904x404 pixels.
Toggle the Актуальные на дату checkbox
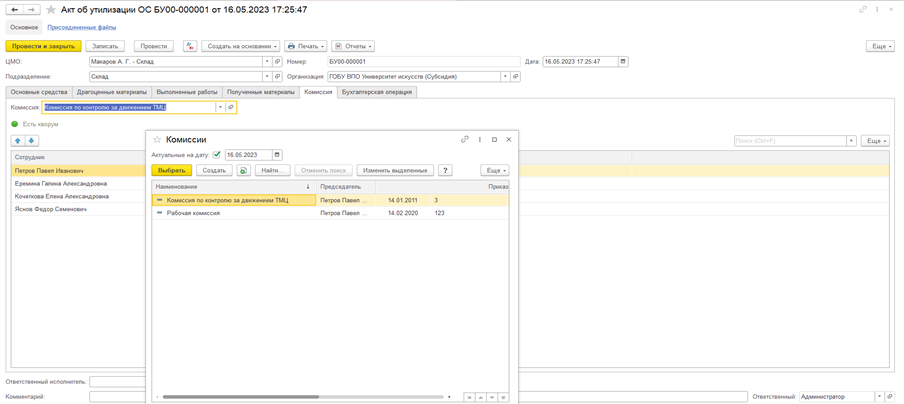(x=217, y=154)
